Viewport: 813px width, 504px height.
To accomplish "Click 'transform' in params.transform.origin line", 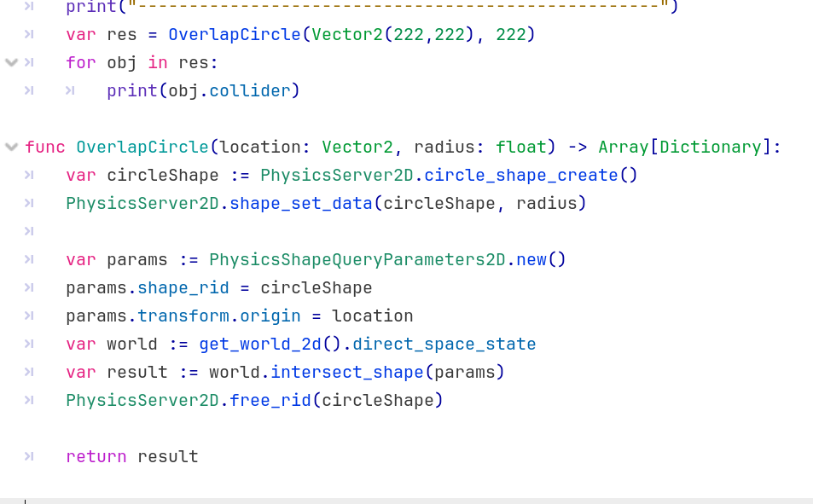I will 183,316.
